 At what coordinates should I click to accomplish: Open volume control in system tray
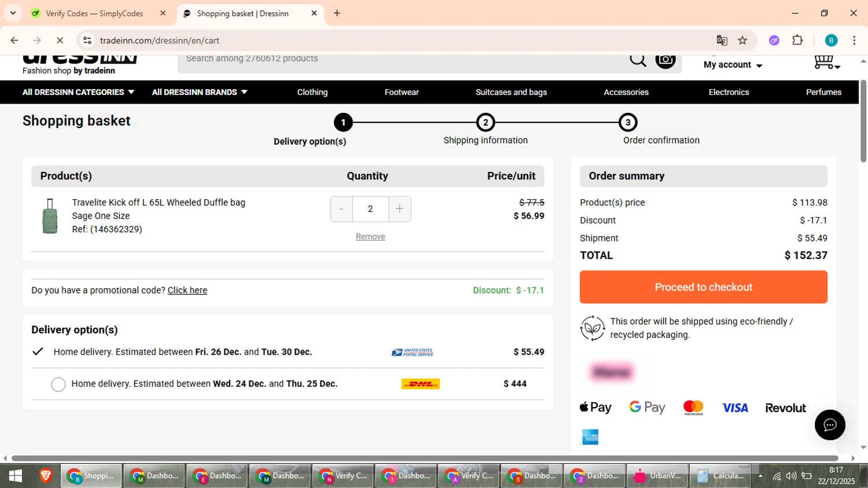791,476
